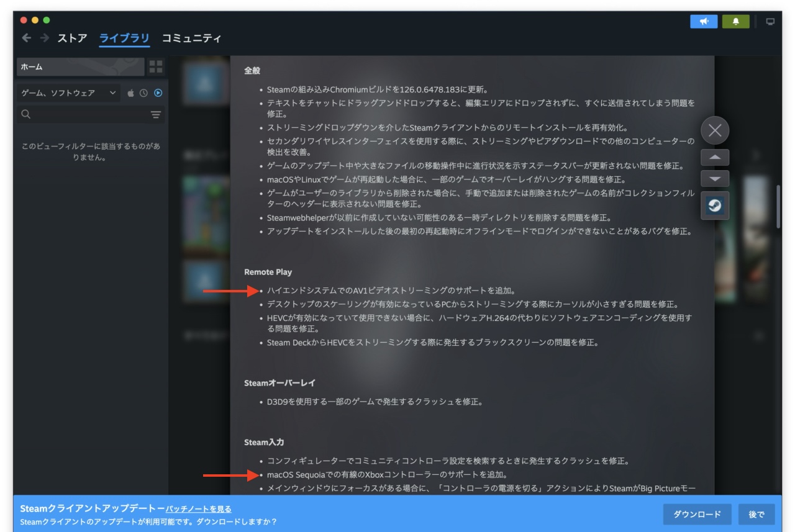This screenshot has width=795, height=532.
Task: Jump up with the up-arrow button
Action: tap(715, 157)
